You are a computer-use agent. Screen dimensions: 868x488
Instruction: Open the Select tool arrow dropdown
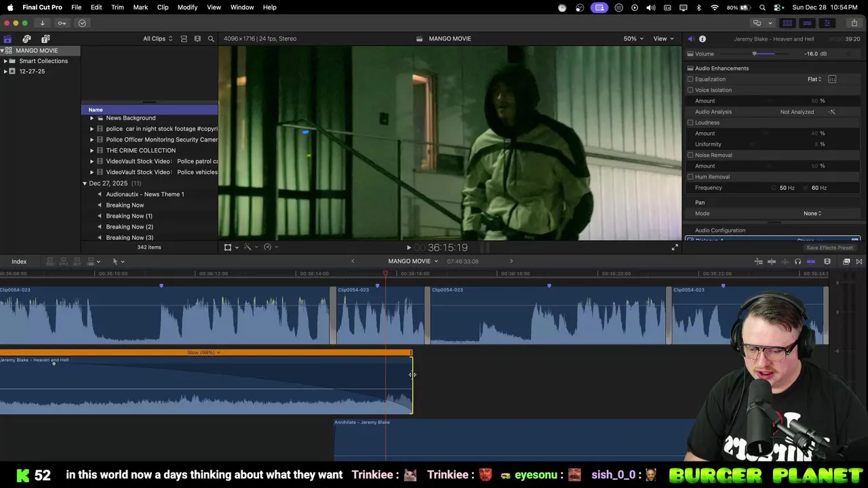point(118,262)
